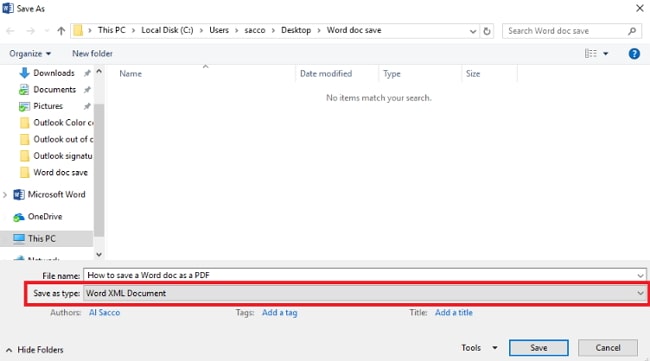Viewport: 650px width, 361px height.
Task: Collapse with Hide Folders button
Action: 34,350
